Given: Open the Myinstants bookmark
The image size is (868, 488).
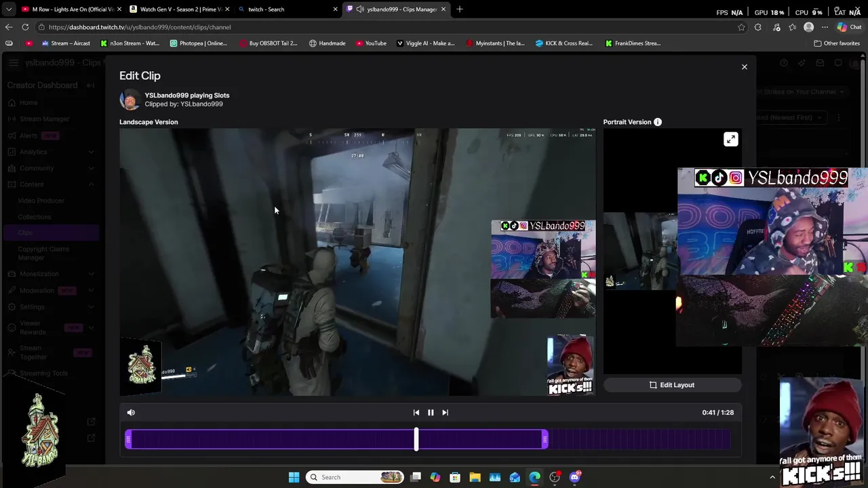Looking at the screenshot, I should 495,43.
